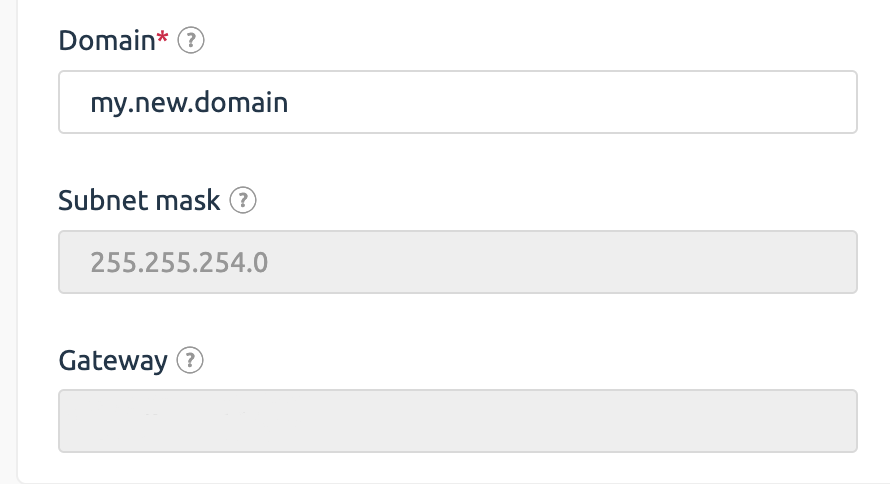Place cursor on my.new.domain text

coord(189,103)
